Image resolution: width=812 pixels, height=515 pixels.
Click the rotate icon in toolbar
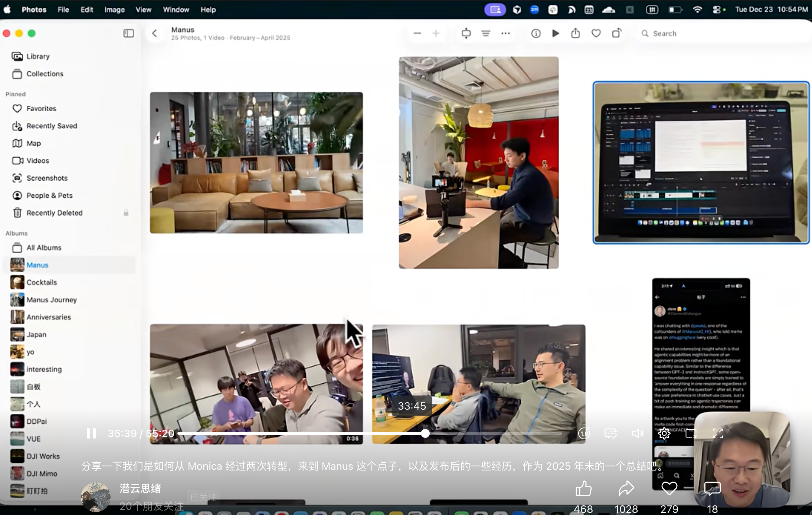click(616, 33)
